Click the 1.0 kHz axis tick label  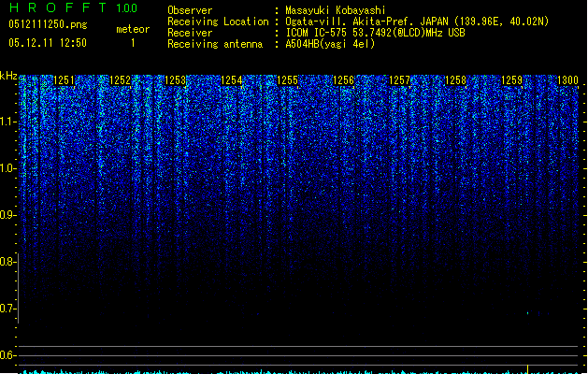[x=8, y=168]
